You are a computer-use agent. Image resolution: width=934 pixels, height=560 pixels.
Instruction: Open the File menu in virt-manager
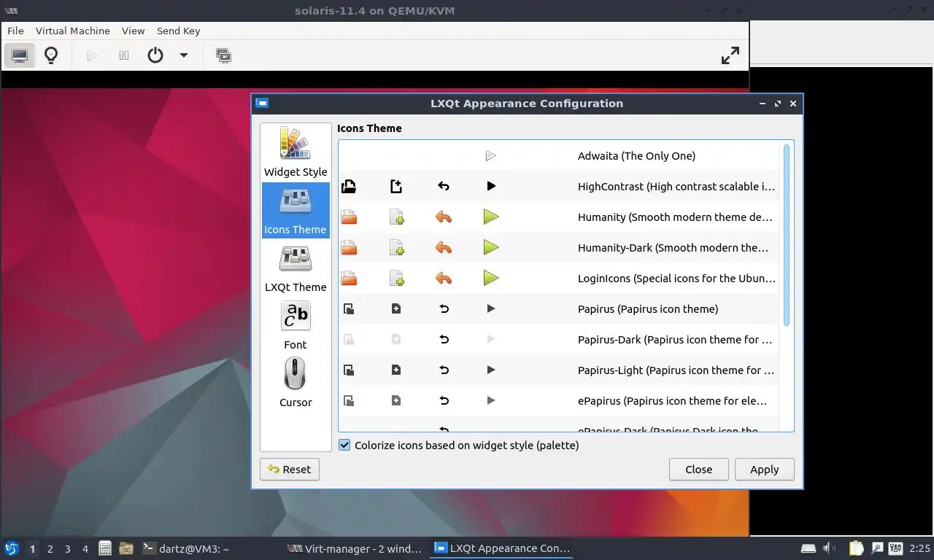(15, 31)
